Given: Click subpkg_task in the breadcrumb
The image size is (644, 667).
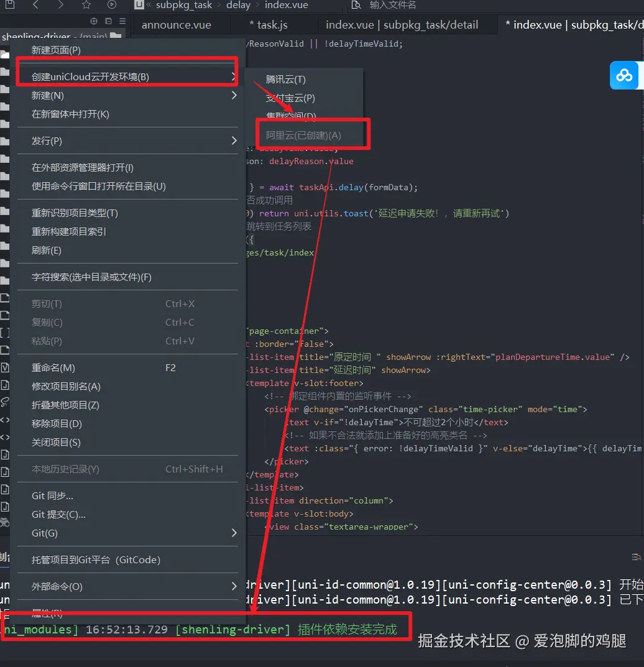Looking at the screenshot, I should [x=184, y=5].
